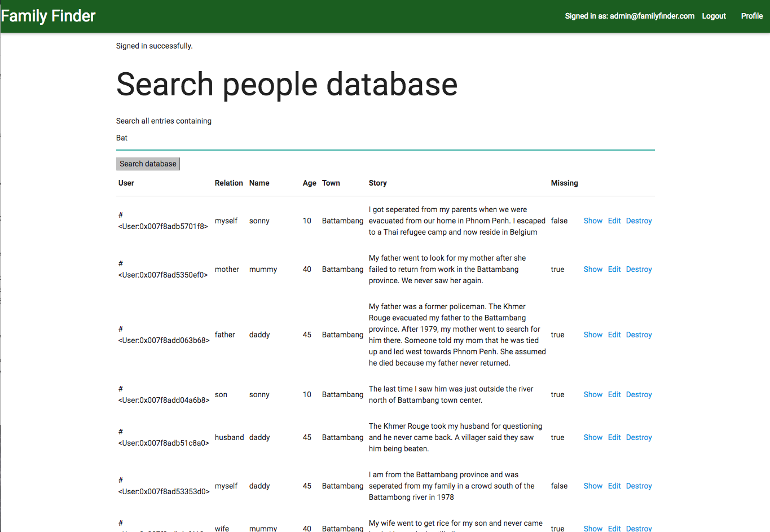Click the 'User' column header
Viewport: 770px width, 532px height.
126,183
